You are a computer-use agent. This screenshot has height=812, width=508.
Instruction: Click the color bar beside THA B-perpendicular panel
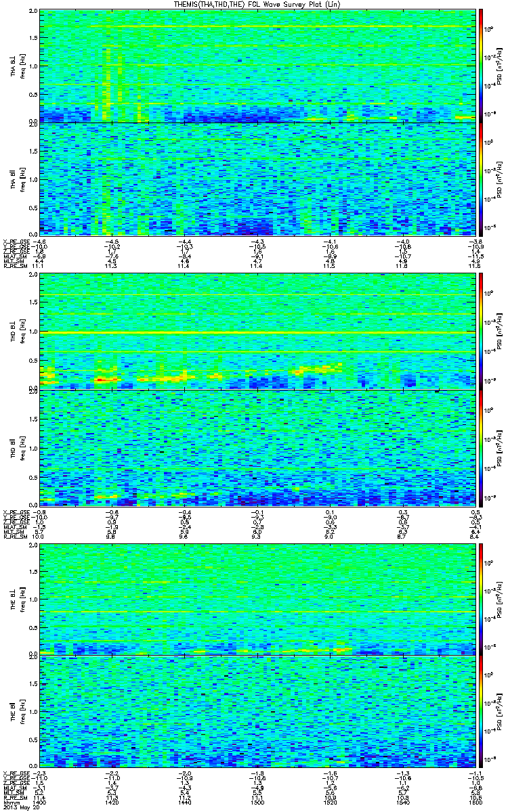[x=482, y=66]
